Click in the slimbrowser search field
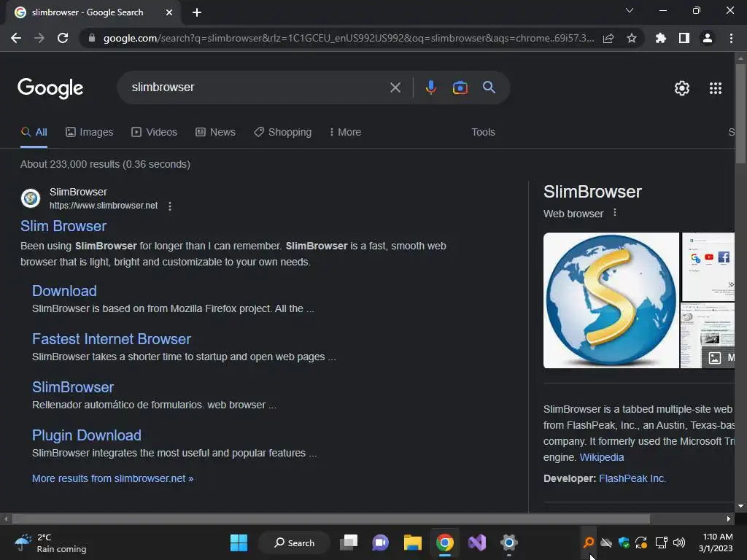This screenshot has height=560, width=747. pos(258,87)
